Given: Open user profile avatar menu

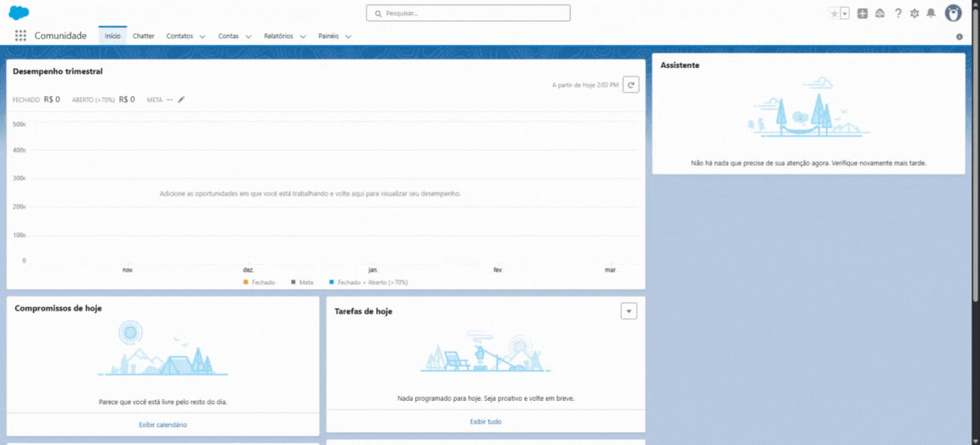Looking at the screenshot, I should [954, 14].
